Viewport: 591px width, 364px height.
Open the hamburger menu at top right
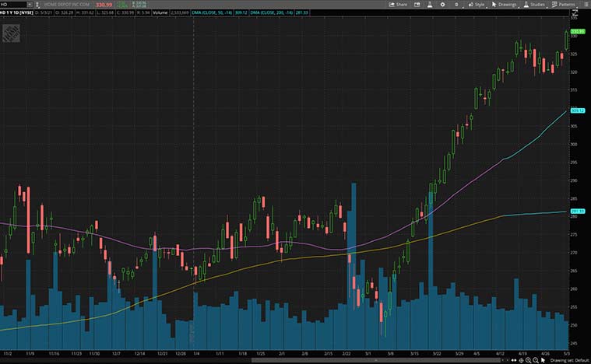pyautogui.click(x=585, y=4)
